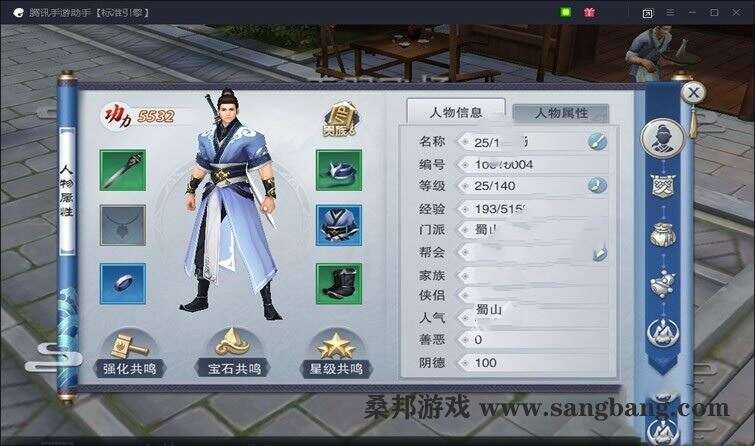Close the character info scroll panel
Viewport: 755px width, 446px height.
click(x=693, y=92)
